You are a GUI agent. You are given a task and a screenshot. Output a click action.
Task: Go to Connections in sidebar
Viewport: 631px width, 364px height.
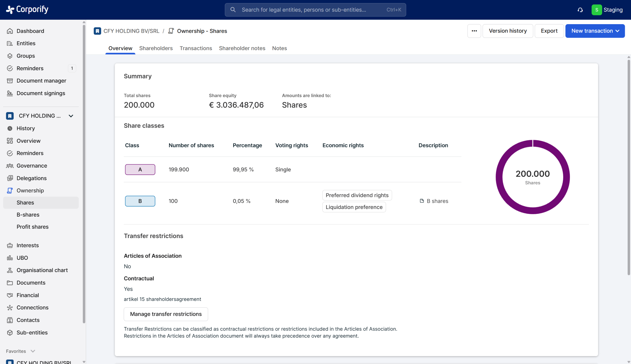pos(33,307)
